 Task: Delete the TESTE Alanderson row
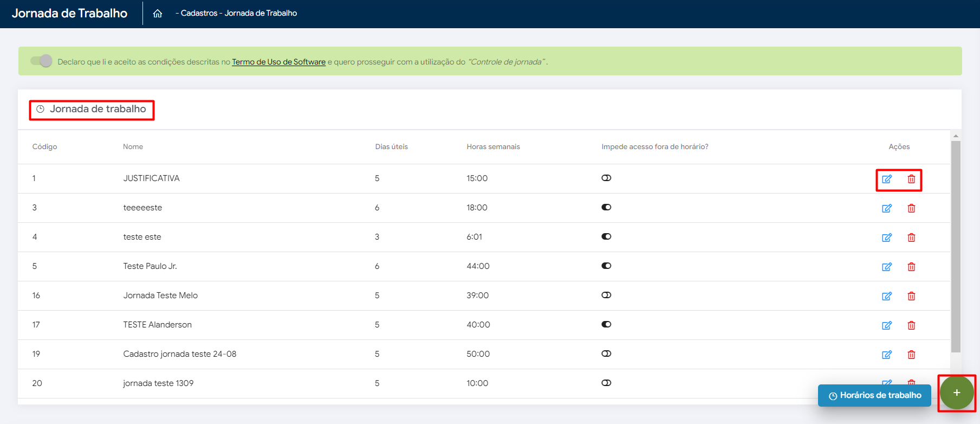pos(911,325)
